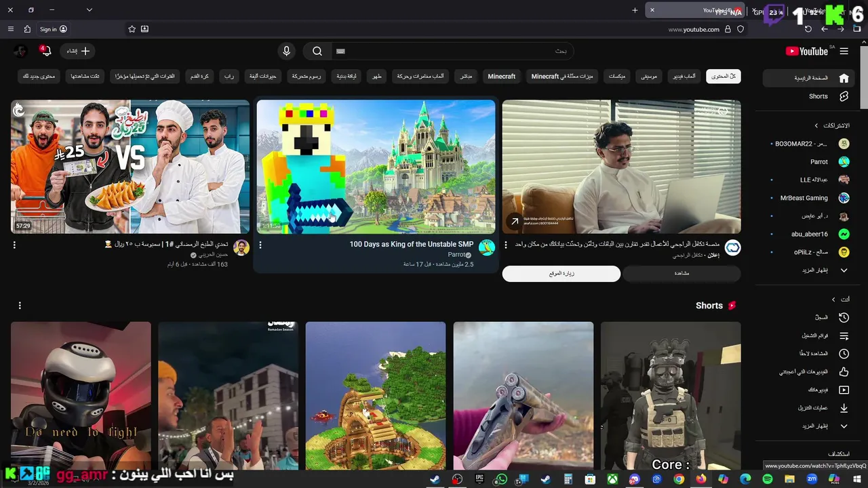The height and width of the screenshot is (488, 868).
Task: Open قوائم التشغيل playlists in sidebar
Action: (x=807, y=335)
